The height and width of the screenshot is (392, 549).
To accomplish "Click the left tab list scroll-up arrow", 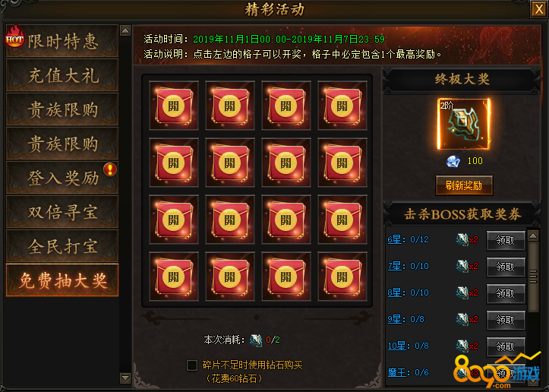I will click(x=125, y=30).
